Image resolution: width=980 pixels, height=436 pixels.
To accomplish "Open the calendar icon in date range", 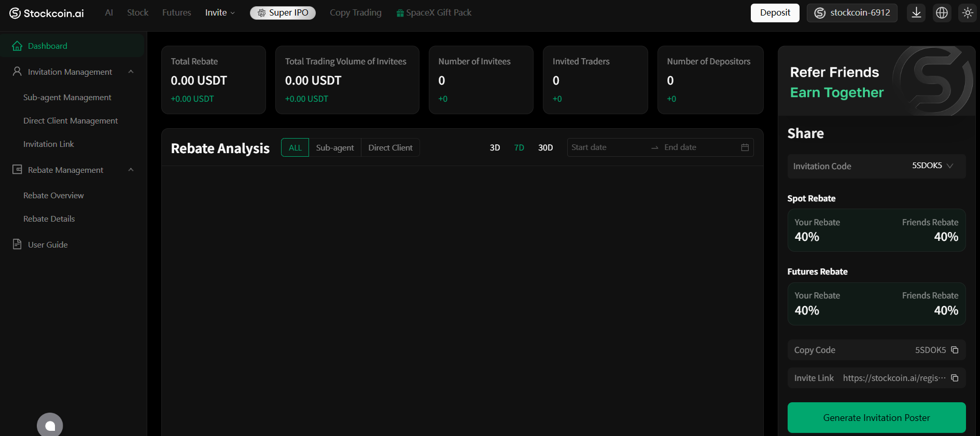I will [x=745, y=147].
